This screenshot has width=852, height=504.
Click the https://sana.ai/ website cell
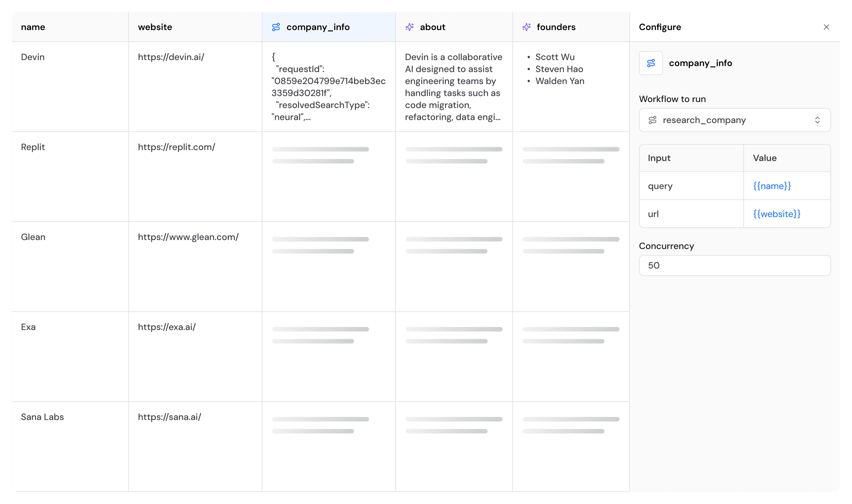point(195,447)
